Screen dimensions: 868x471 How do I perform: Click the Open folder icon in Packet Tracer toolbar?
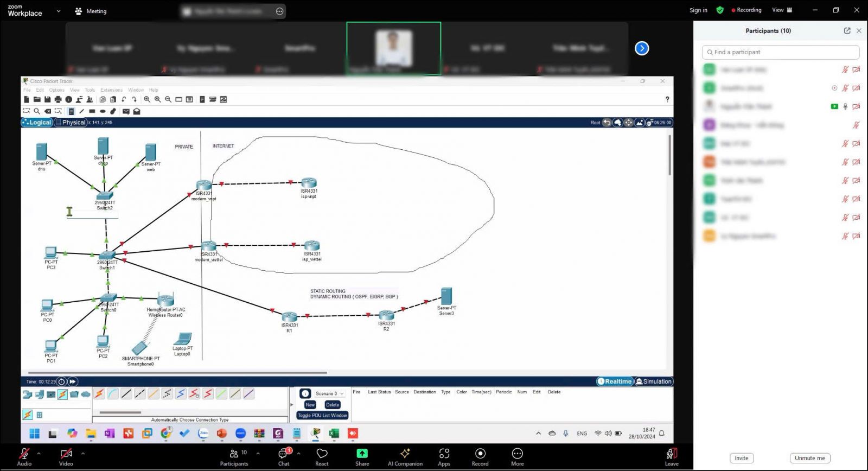tap(37, 99)
